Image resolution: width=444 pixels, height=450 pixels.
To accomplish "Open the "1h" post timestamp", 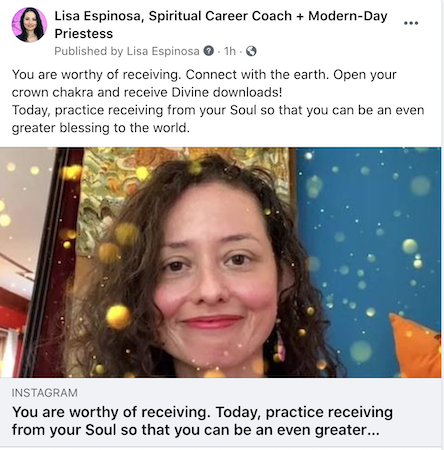I will [x=230, y=51].
